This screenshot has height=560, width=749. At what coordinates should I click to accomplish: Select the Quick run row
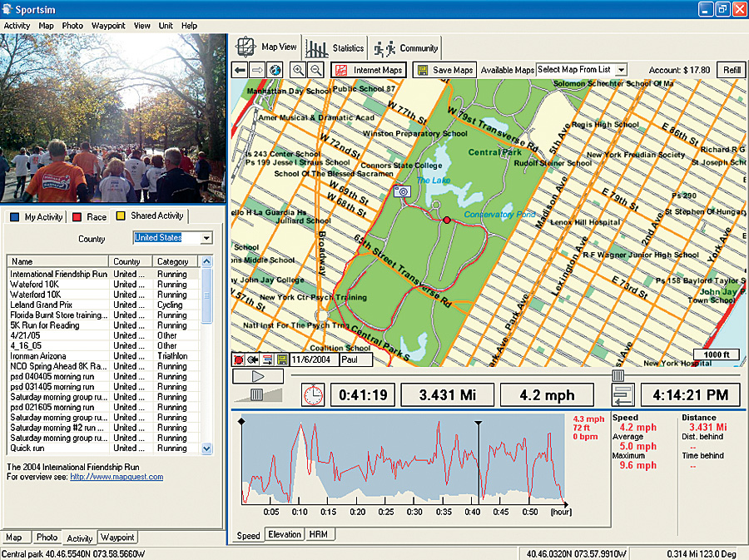coord(104,448)
